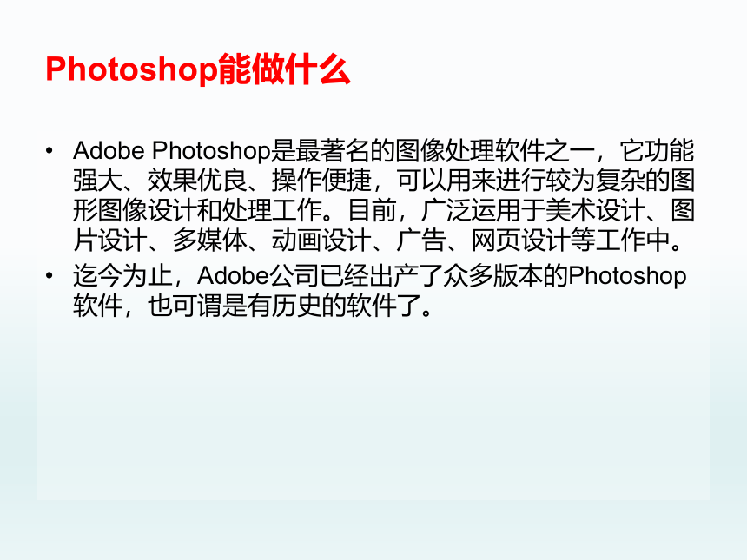Click the phrase 操作便捷
Screen dimensions: 747x560
point(321,181)
